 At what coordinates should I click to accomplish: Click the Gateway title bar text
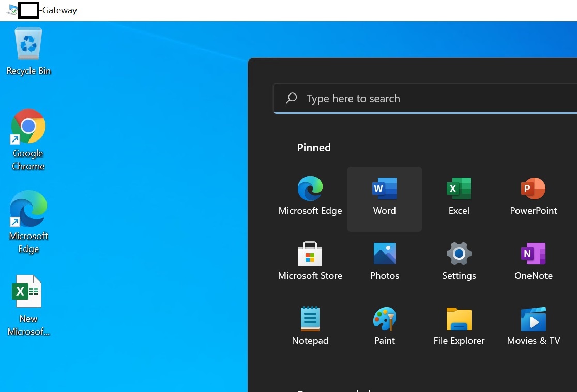pos(59,10)
